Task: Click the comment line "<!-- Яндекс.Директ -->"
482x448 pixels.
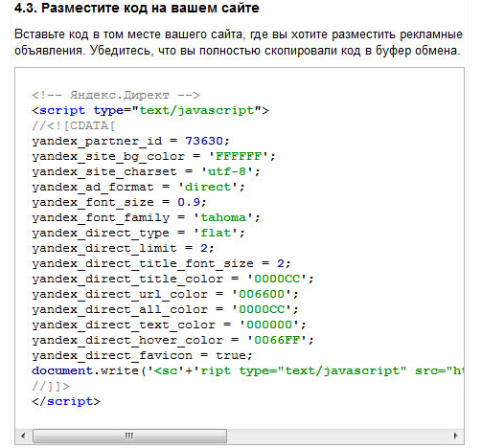Action: pyautogui.click(x=116, y=95)
